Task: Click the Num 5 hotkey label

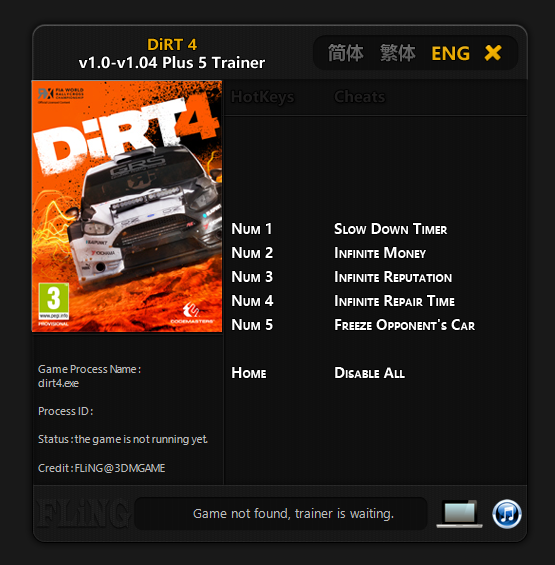Action: pos(252,325)
